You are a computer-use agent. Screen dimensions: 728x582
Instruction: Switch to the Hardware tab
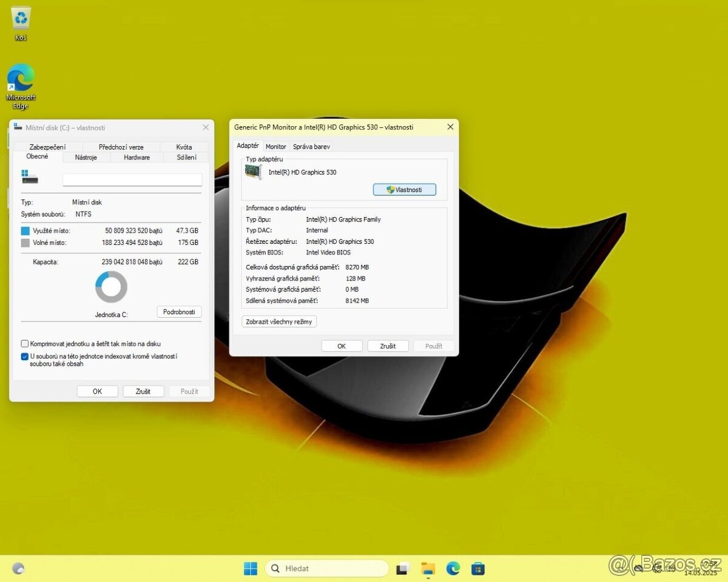click(x=136, y=157)
